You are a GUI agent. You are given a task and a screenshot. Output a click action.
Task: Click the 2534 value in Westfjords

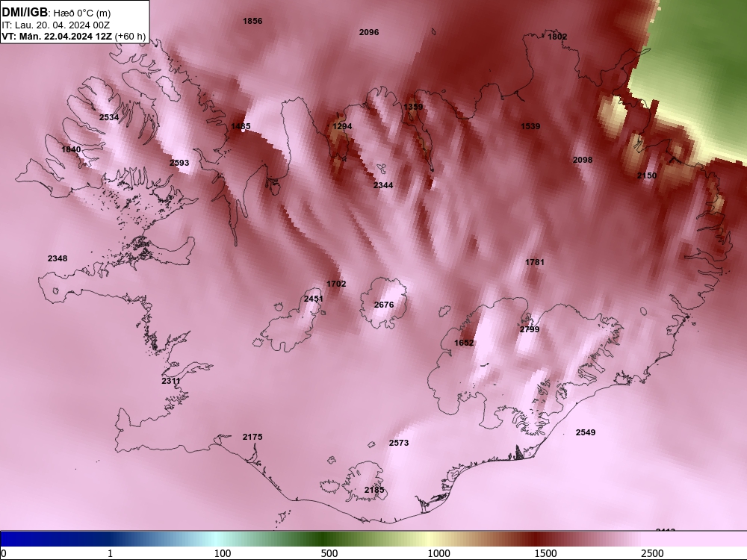tap(109, 117)
